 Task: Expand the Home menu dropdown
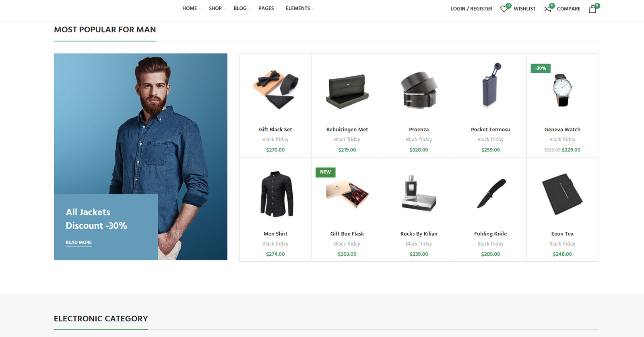[x=191, y=8]
